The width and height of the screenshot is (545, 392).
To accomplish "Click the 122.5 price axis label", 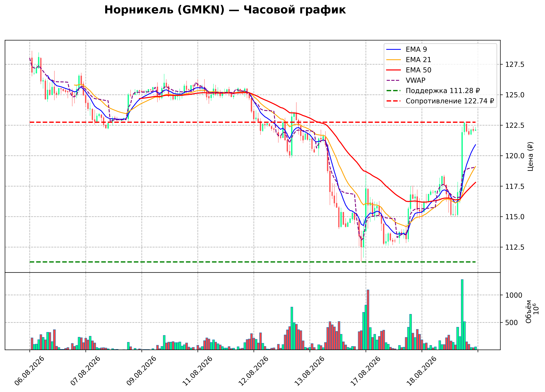I will pos(515,125).
